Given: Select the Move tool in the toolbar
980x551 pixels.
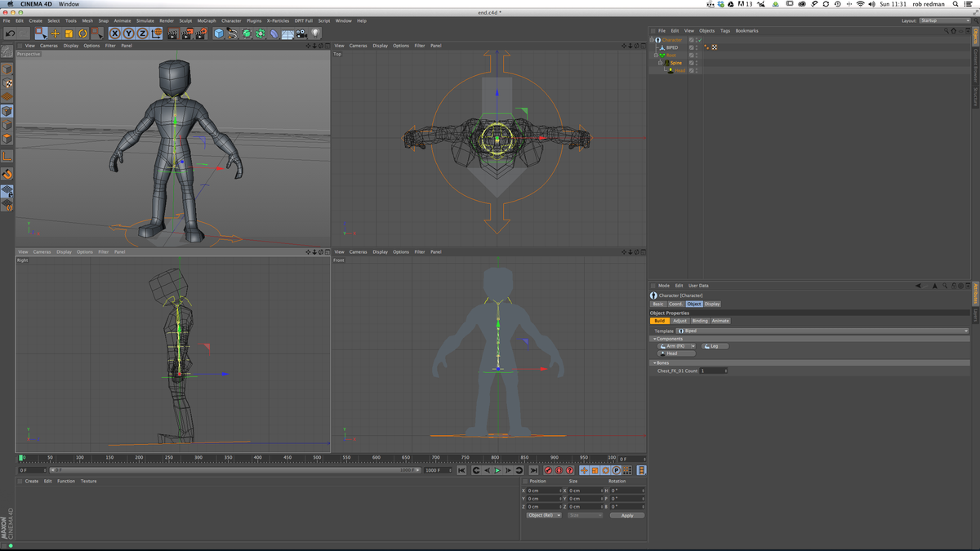Looking at the screenshot, I should click(56, 33).
